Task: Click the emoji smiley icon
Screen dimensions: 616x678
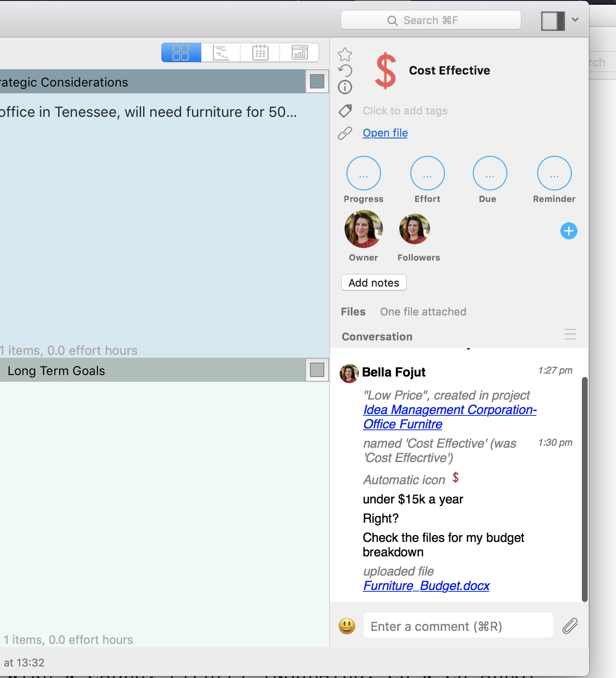Action: [347, 626]
